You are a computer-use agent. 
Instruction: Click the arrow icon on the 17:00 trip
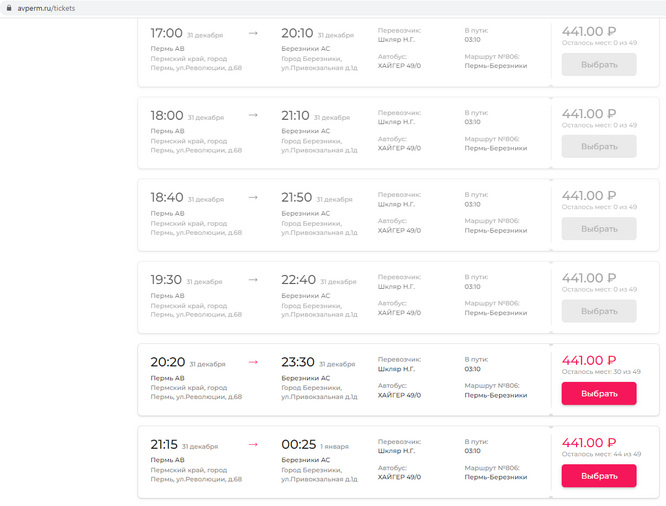click(x=253, y=33)
